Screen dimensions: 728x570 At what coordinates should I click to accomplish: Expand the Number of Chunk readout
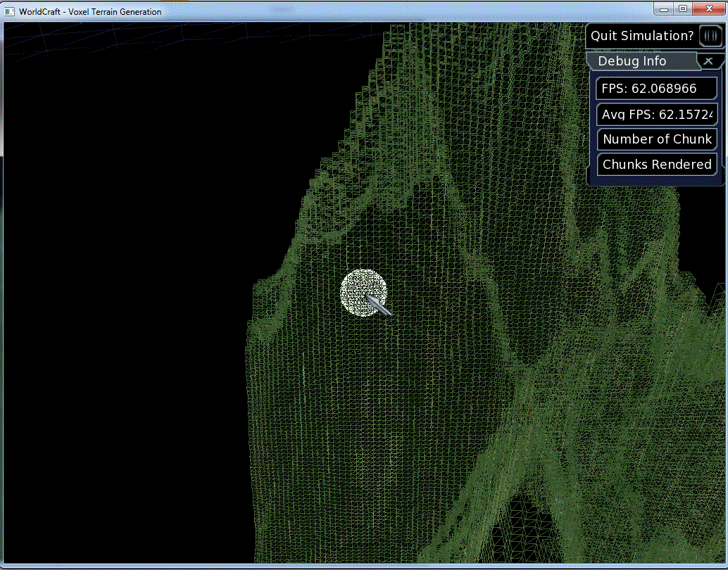click(656, 139)
